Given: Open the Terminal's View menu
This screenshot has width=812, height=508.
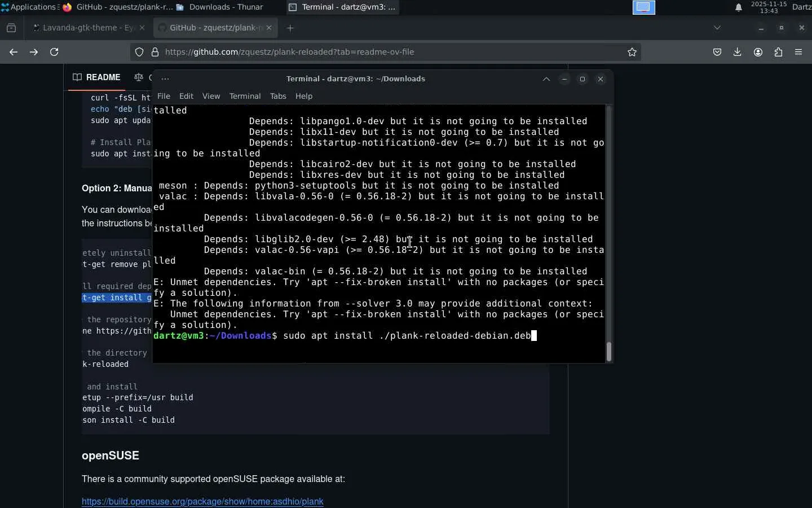Looking at the screenshot, I should coord(211,96).
